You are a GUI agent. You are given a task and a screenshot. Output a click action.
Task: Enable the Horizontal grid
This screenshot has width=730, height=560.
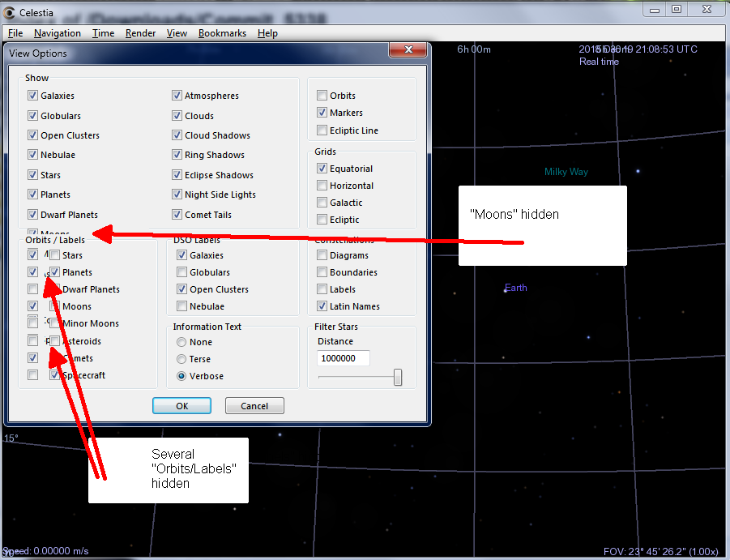[x=322, y=186]
